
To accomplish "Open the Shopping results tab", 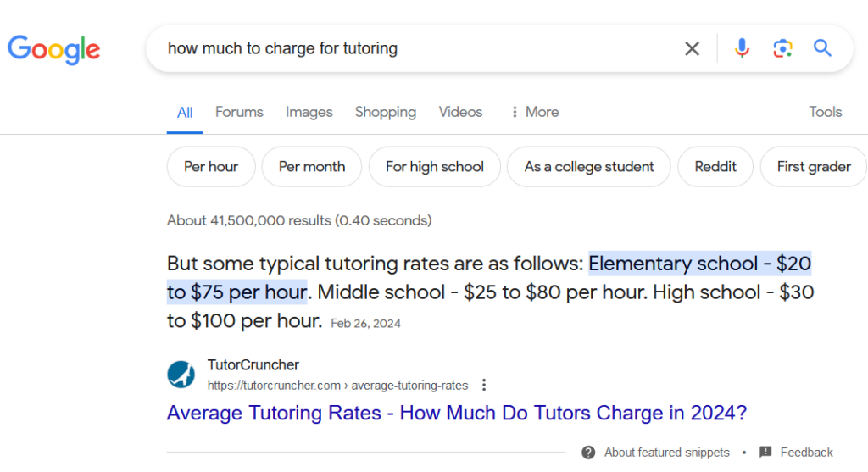I will pos(385,112).
